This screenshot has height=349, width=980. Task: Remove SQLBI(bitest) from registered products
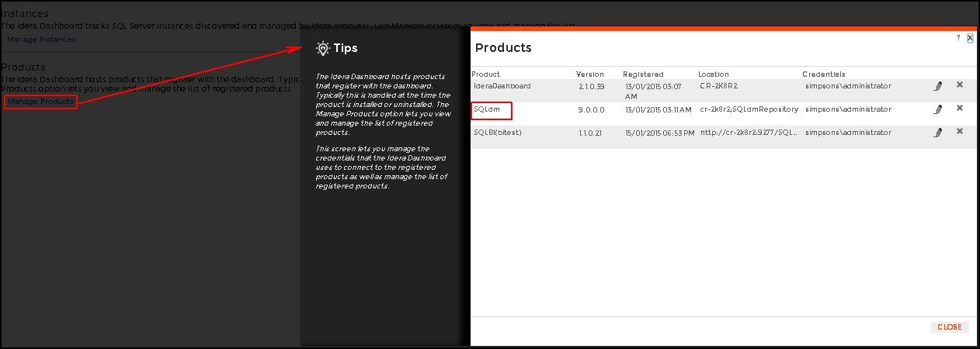pyautogui.click(x=960, y=132)
